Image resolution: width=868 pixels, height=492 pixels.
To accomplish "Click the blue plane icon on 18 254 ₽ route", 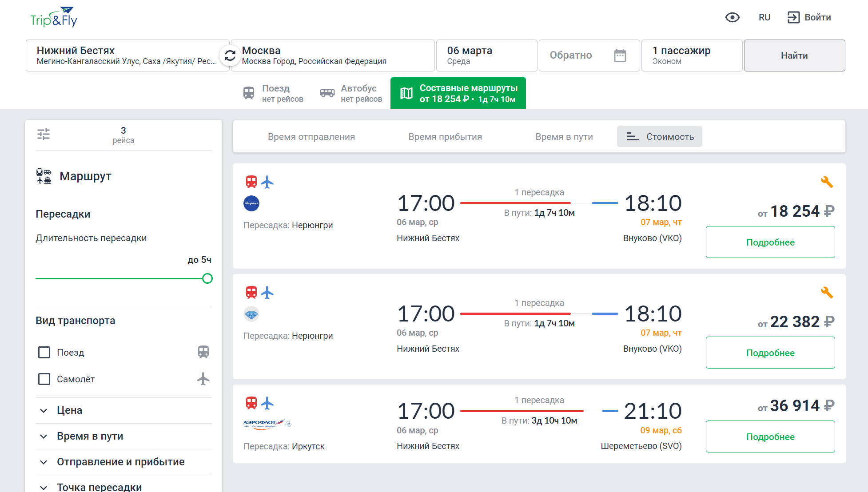I will pos(267,182).
